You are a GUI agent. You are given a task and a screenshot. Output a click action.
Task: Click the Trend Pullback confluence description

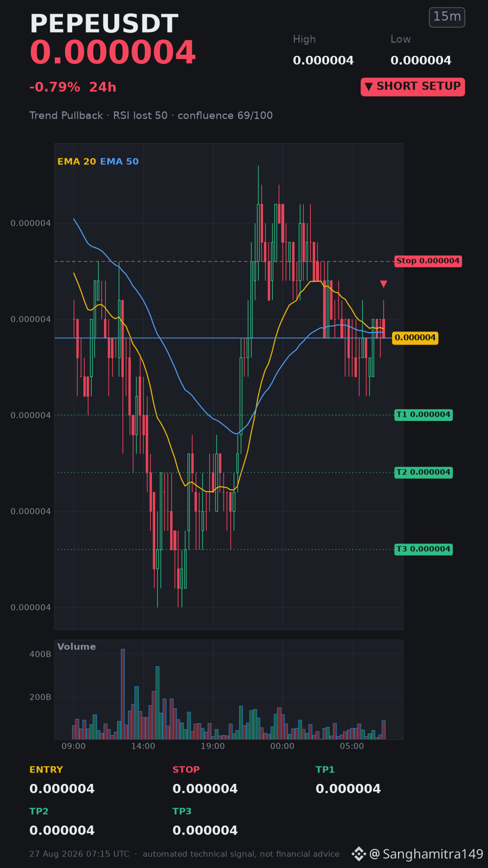pyautogui.click(x=151, y=116)
